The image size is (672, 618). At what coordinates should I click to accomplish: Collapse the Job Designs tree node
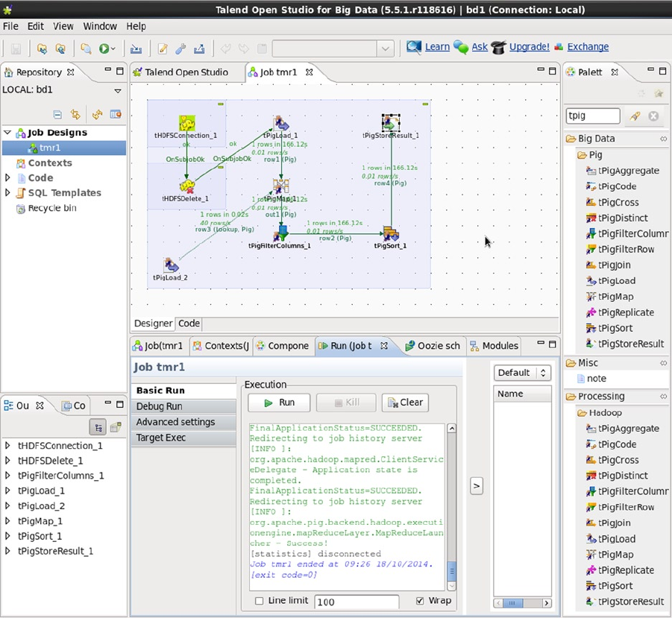pyautogui.click(x=8, y=133)
